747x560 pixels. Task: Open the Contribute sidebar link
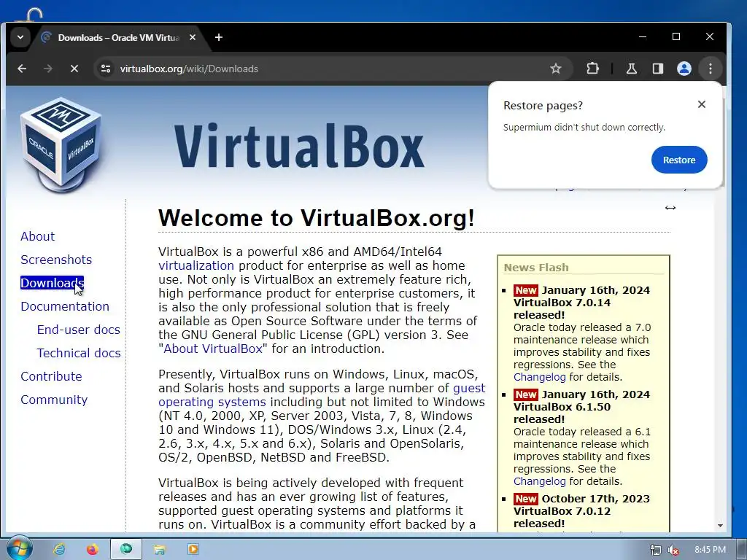(x=51, y=376)
